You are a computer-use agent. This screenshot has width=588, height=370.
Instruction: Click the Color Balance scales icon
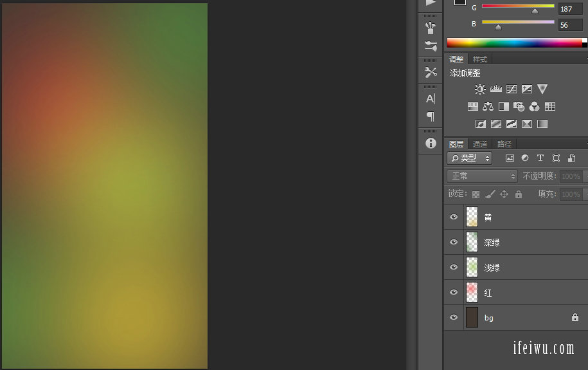[x=488, y=107]
